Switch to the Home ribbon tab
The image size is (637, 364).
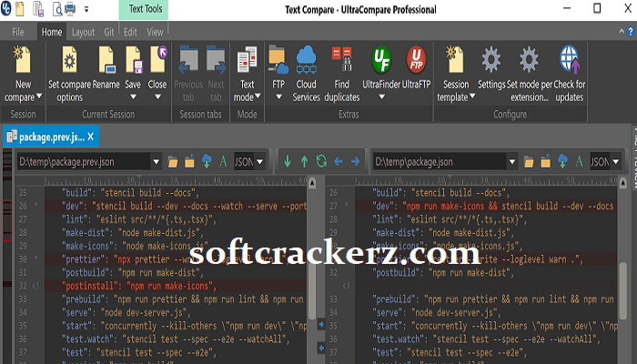click(x=52, y=32)
